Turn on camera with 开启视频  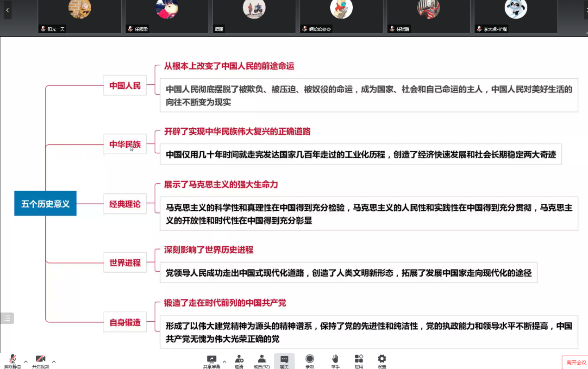pyautogui.click(x=41, y=361)
